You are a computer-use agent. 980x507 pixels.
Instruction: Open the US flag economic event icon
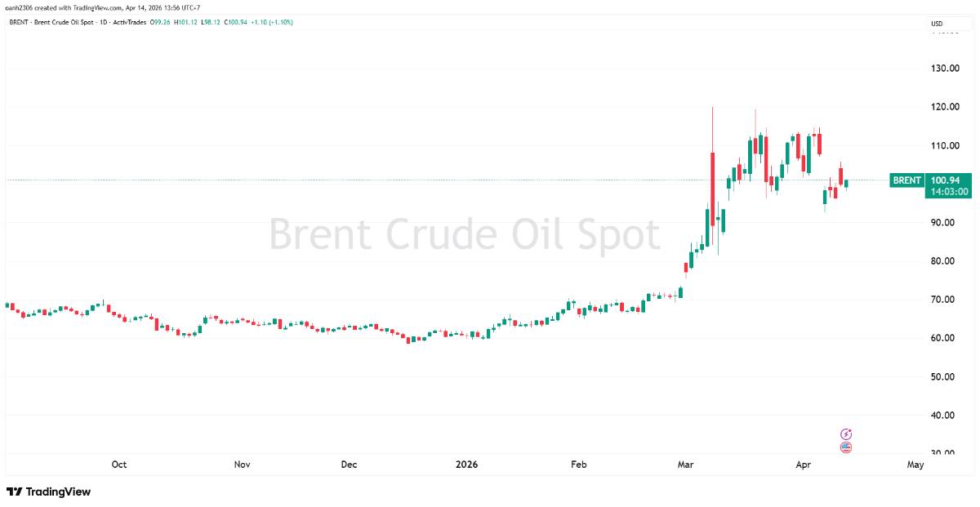845,447
